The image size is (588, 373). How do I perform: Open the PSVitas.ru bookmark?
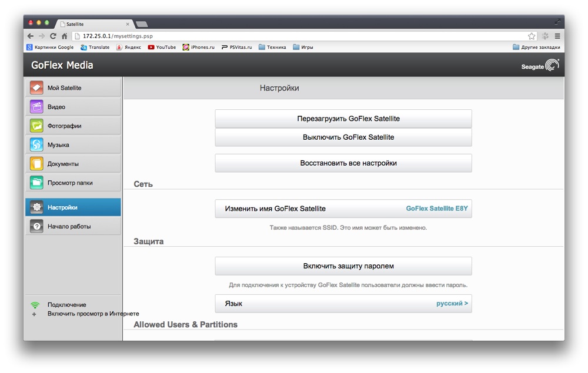[236, 47]
